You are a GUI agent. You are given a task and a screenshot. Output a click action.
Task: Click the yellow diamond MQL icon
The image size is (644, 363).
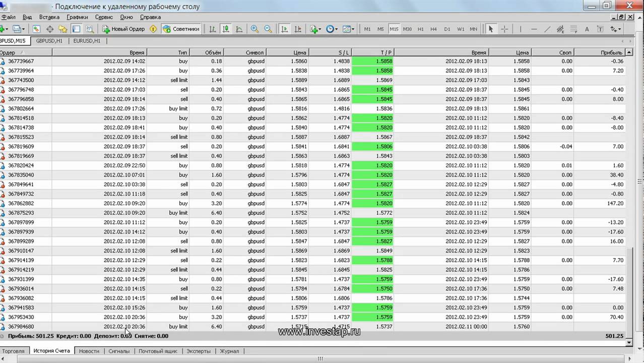(x=153, y=29)
